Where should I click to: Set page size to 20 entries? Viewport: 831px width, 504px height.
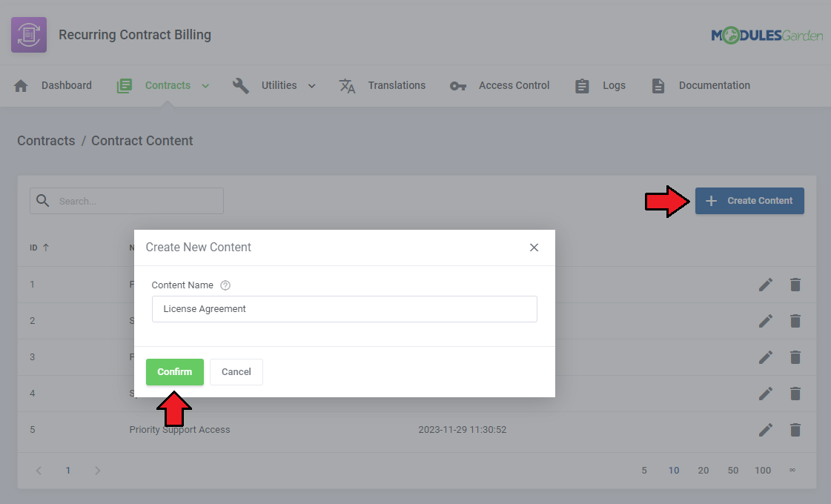tap(703, 471)
